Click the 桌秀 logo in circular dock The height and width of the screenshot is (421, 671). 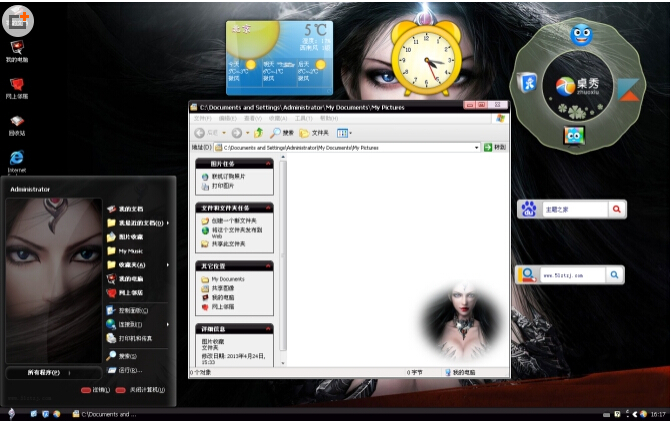coord(577,86)
